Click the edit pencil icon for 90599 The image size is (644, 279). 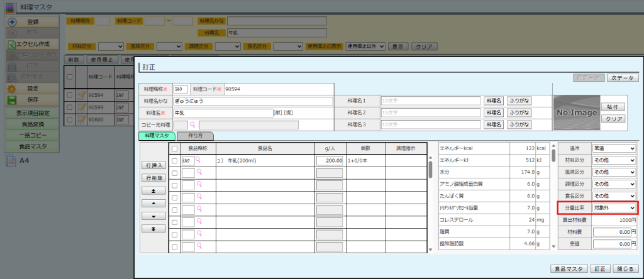click(80, 107)
